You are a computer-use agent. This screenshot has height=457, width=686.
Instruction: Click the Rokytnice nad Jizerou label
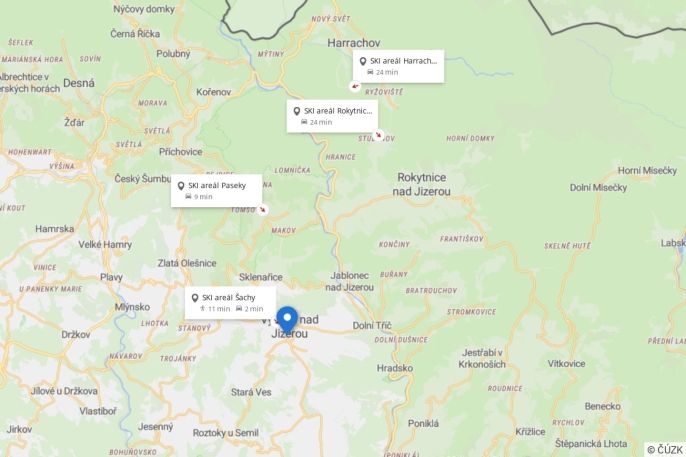point(421,184)
